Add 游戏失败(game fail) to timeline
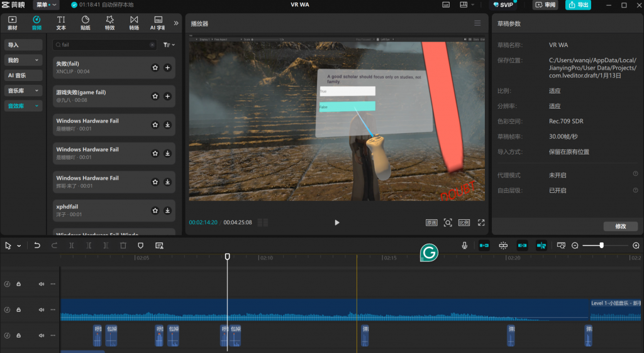This screenshot has width=644, height=353. pyautogui.click(x=167, y=96)
